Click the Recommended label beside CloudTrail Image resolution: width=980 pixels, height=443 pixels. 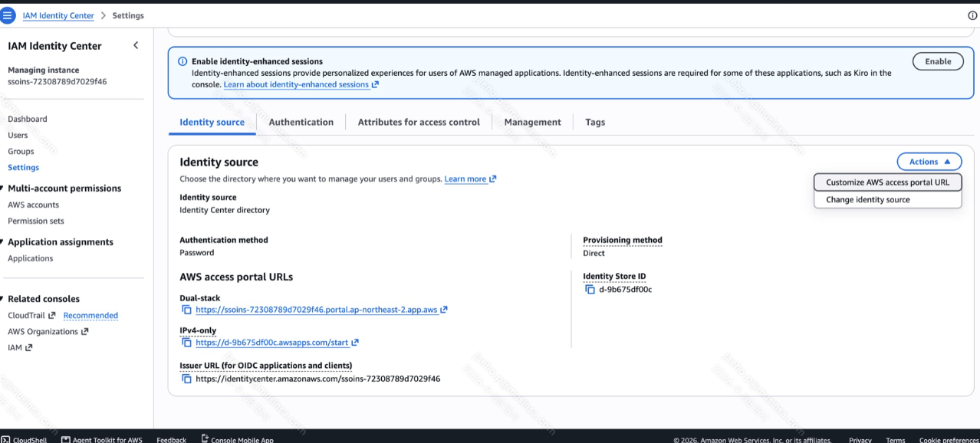[90, 315]
